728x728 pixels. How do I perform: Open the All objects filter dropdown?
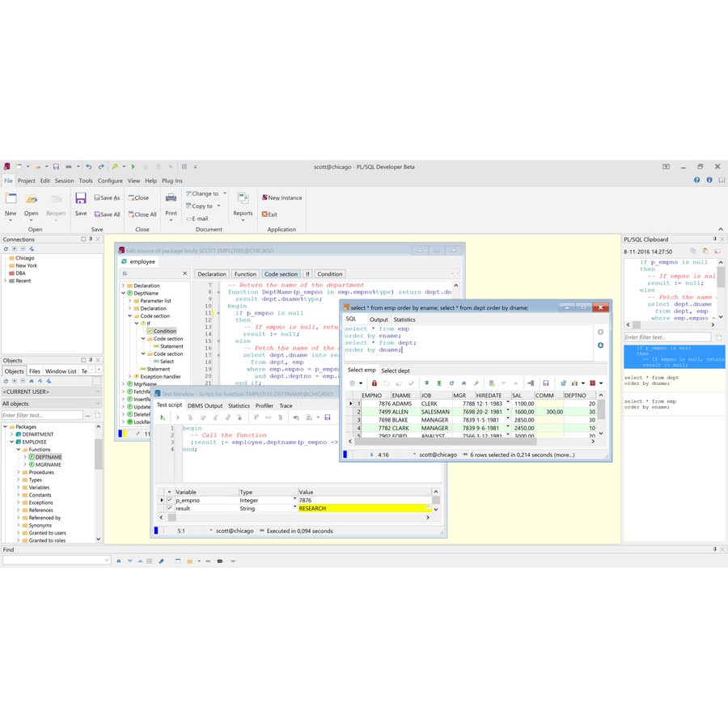coord(98,403)
